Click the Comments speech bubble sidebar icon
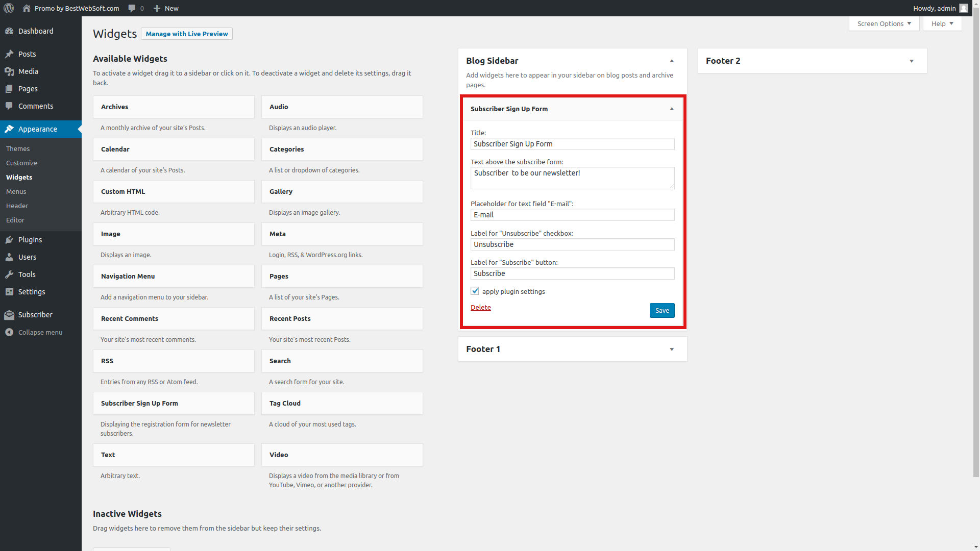Image resolution: width=980 pixels, height=551 pixels. [x=9, y=106]
